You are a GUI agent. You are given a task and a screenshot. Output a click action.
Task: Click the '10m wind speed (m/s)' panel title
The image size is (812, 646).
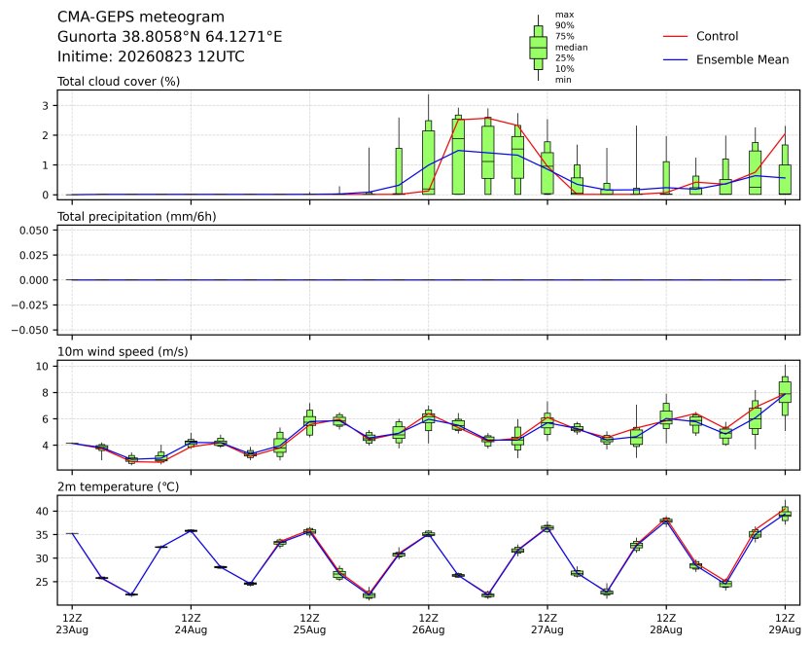(123, 352)
